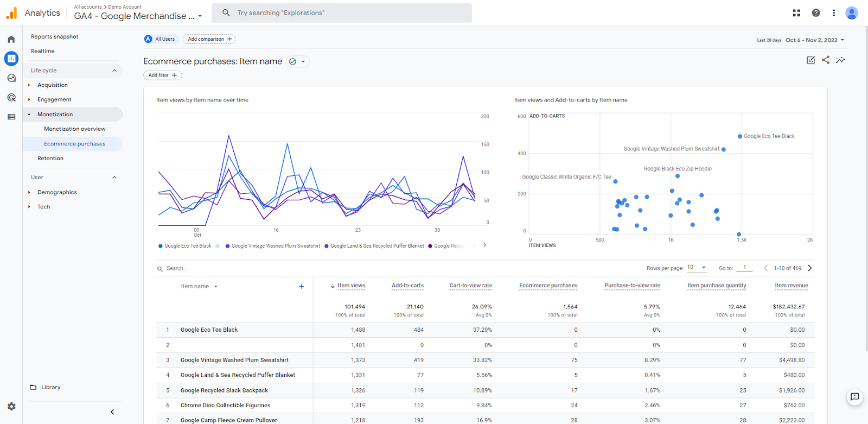Image resolution: width=868 pixels, height=424 pixels.
Task: Select the Reports icon in left rail
Action: (11, 59)
